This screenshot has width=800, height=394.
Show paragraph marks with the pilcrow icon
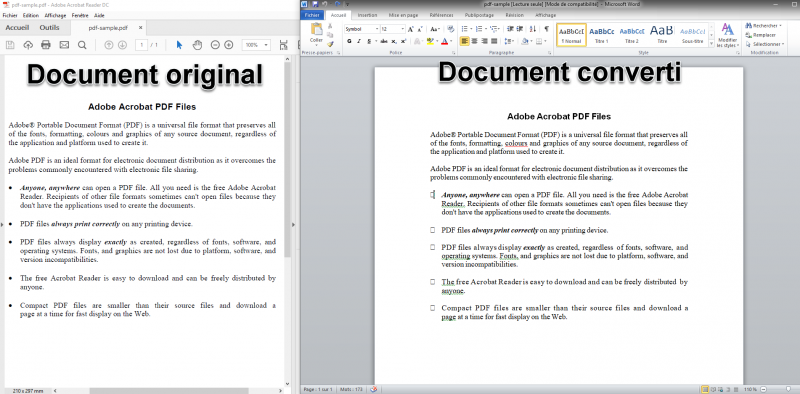click(546, 29)
